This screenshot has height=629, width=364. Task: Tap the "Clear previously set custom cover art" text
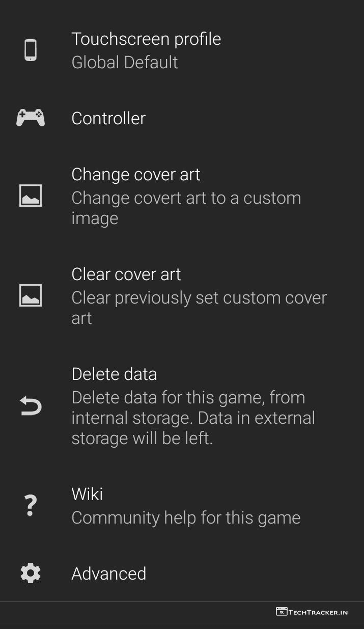point(199,308)
